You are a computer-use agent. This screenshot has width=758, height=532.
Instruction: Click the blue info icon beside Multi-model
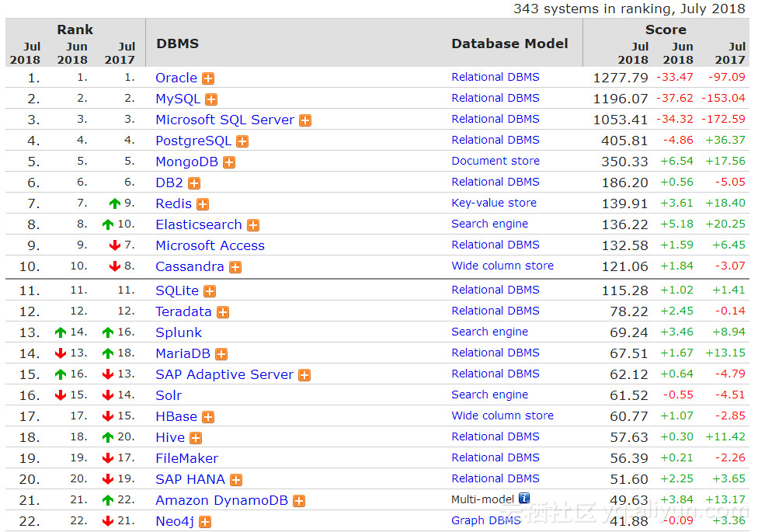click(524, 498)
